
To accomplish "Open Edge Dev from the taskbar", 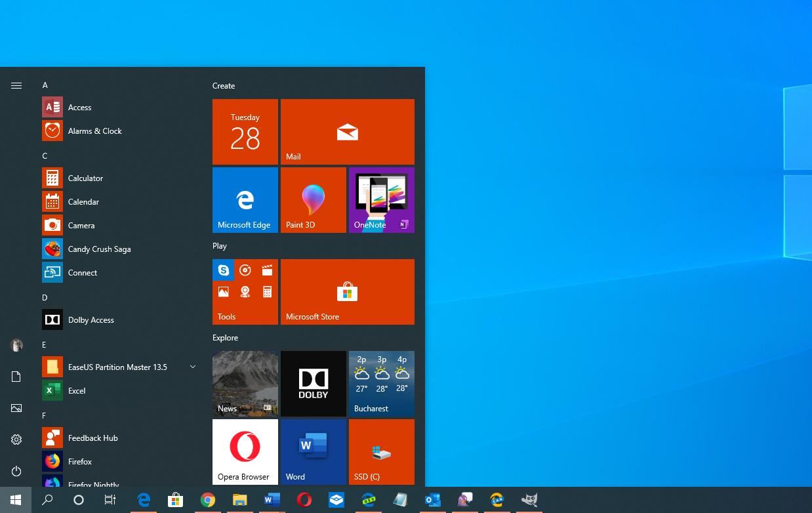I will (x=369, y=500).
